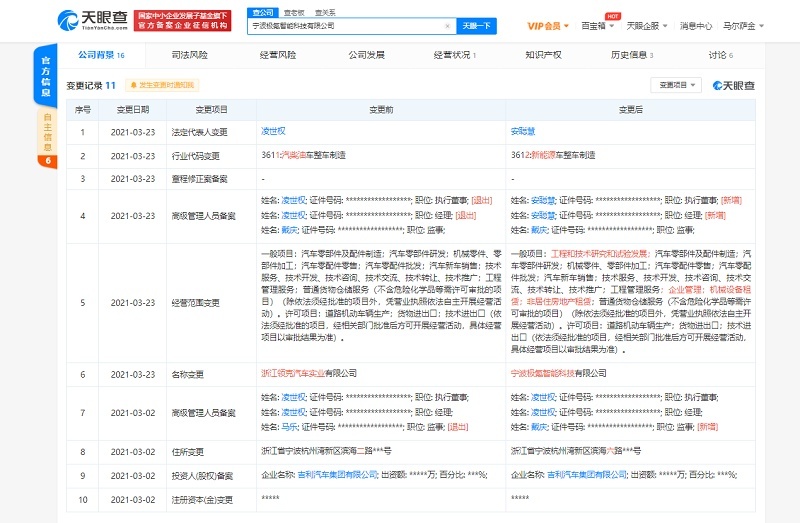Switch to the 经营风险 tab
The width and height of the screenshot is (800, 523).
tap(278, 55)
